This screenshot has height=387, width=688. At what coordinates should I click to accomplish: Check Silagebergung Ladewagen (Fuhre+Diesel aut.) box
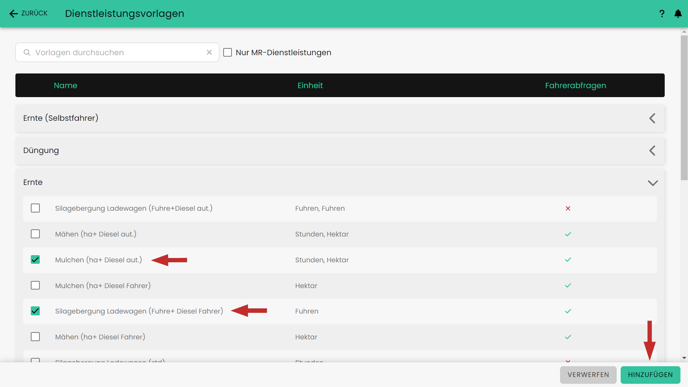[35, 208]
